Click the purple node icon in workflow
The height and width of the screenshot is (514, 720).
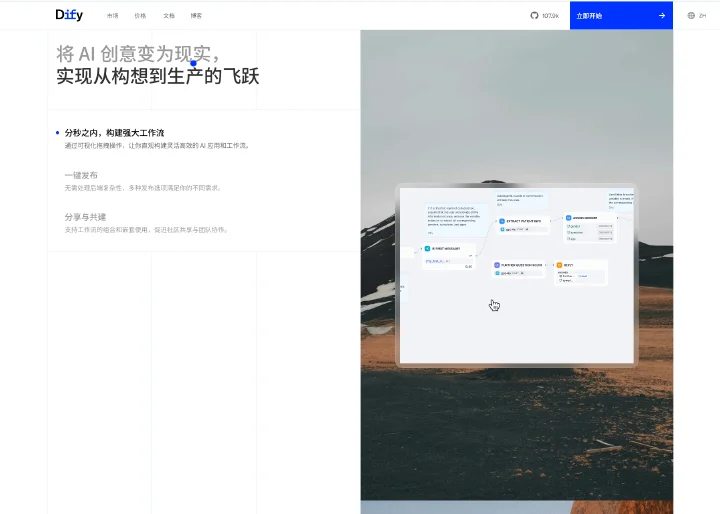tap(496, 265)
